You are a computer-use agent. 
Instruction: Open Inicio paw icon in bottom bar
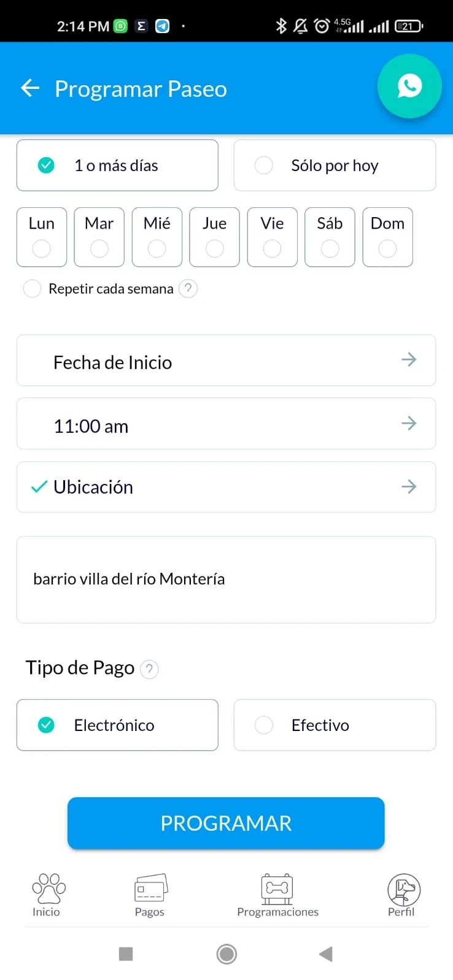coord(48,889)
